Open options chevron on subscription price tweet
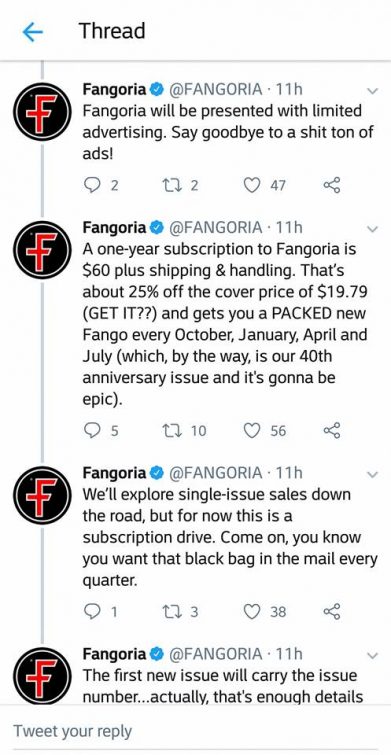The height and width of the screenshot is (755, 391). 372,229
